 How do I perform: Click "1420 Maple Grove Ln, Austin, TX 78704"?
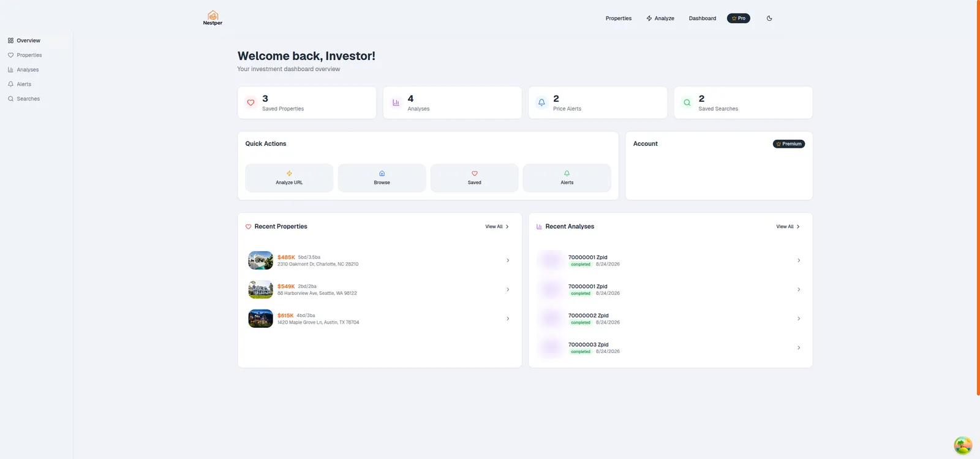tap(318, 322)
